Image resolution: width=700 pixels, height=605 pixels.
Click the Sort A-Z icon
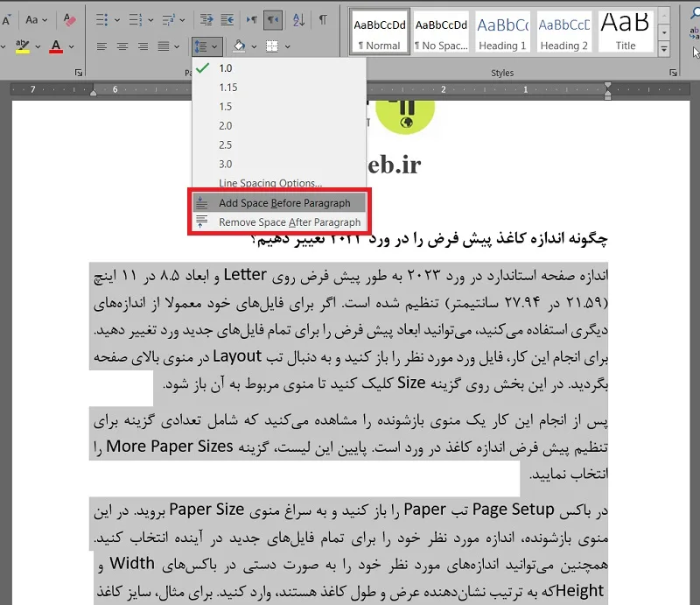[298, 19]
